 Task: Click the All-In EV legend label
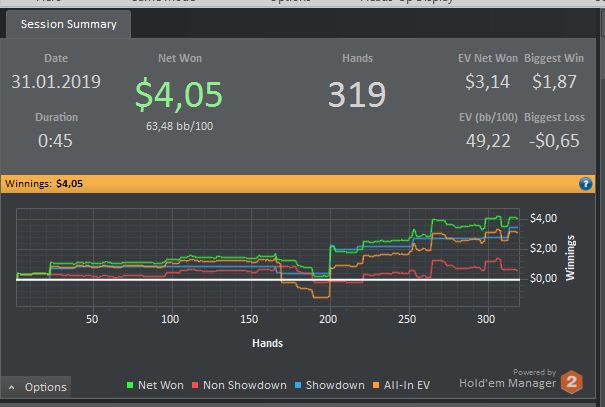[x=407, y=385]
